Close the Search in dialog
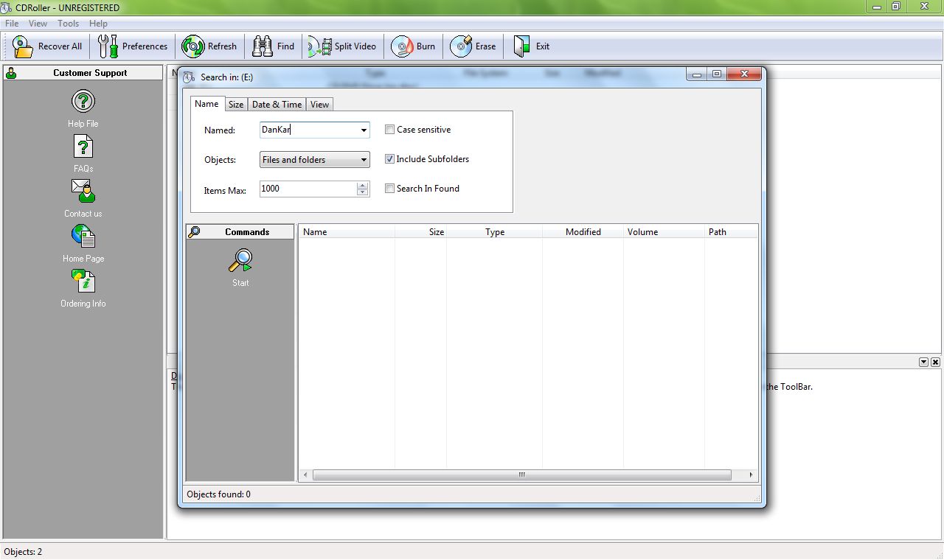The image size is (944, 560). click(x=743, y=74)
